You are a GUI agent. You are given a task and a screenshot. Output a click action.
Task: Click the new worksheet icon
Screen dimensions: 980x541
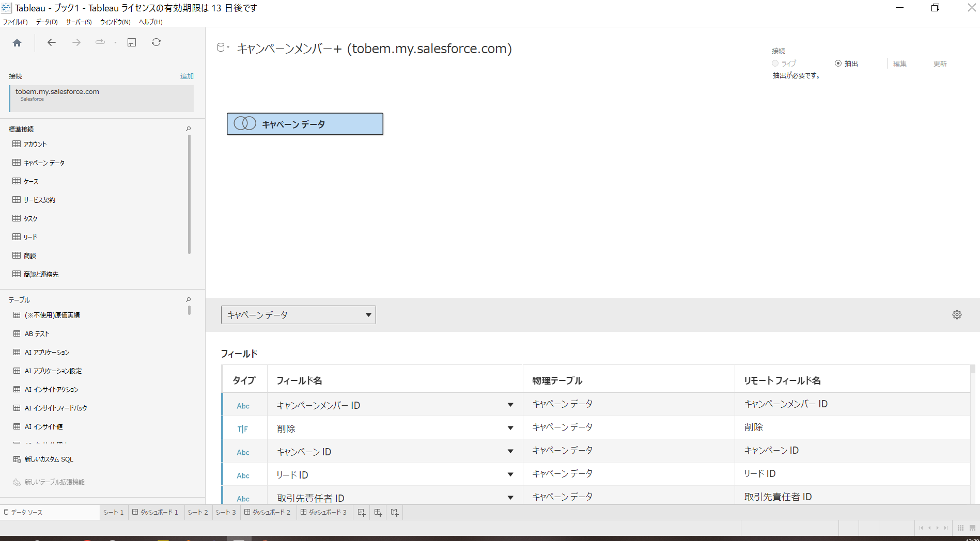coord(362,513)
